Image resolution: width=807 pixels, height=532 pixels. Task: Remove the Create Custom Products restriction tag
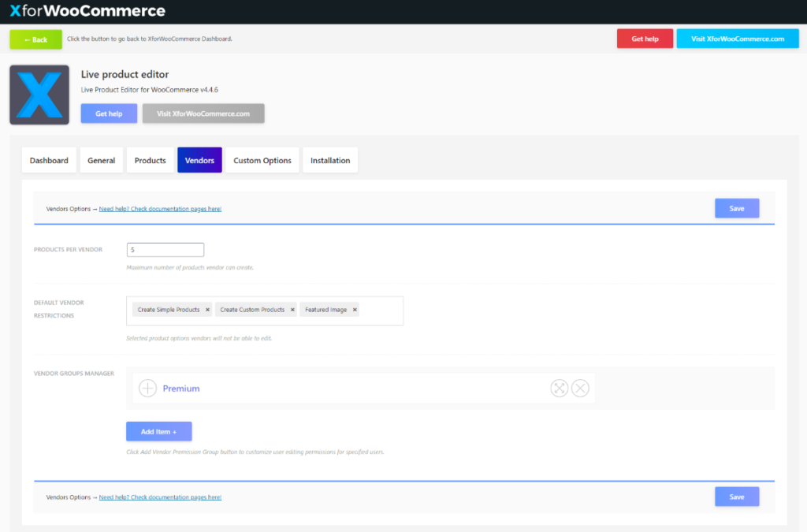292,310
